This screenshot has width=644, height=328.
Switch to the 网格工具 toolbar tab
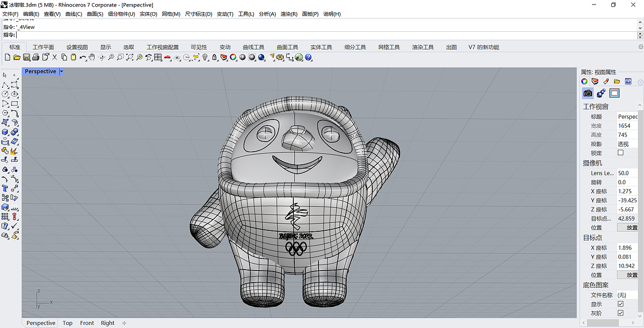pyautogui.click(x=389, y=47)
